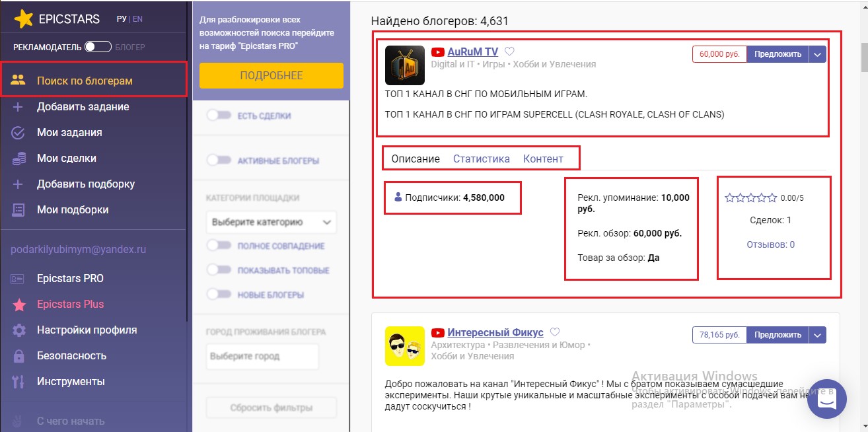Expand the arrow next to AuRuM TV Предложить
Viewport: 868px width, 432px height.
pos(818,54)
